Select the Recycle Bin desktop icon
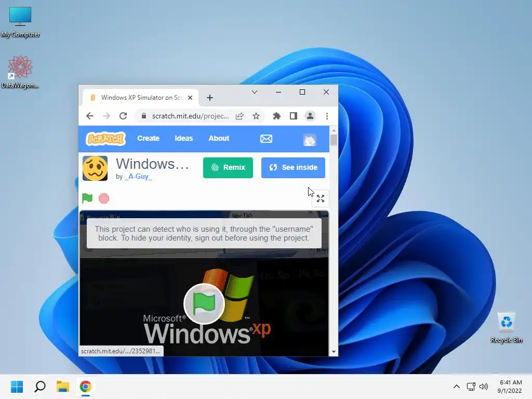 pyautogui.click(x=506, y=328)
